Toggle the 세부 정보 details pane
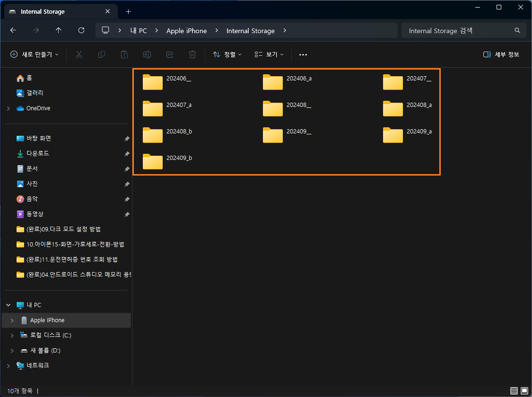The height and width of the screenshot is (397, 532). tap(501, 54)
